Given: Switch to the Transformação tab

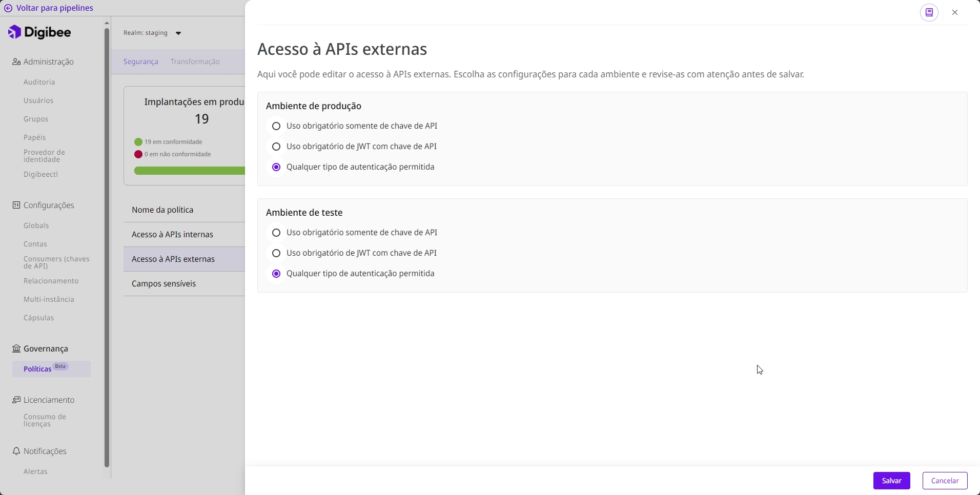Looking at the screenshot, I should tap(195, 62).
